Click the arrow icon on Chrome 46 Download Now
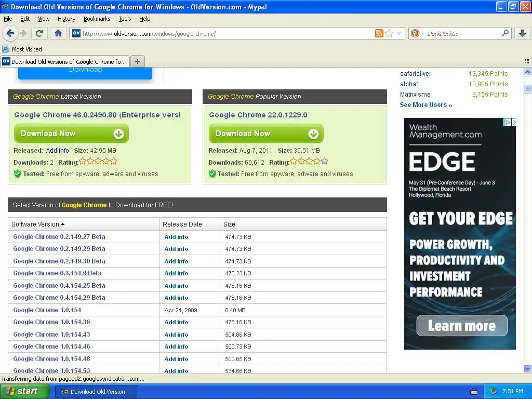532x399 pixels. [x=118, y=134]
